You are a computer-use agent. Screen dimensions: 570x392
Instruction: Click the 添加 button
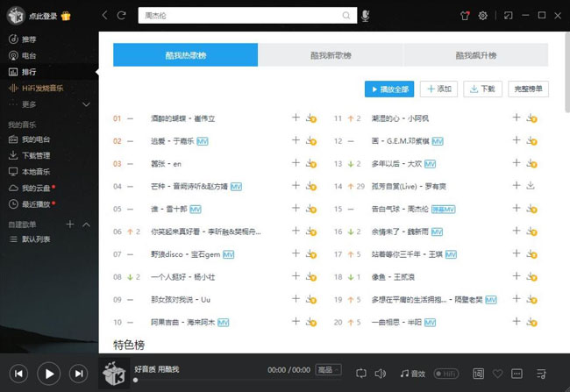point(438,89)
